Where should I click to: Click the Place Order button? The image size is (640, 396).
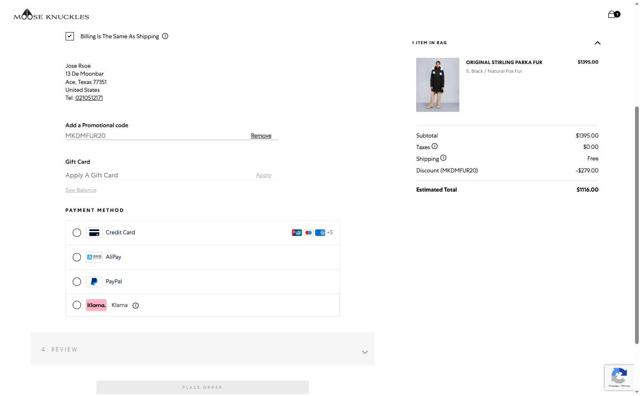[x=202, y=387]
